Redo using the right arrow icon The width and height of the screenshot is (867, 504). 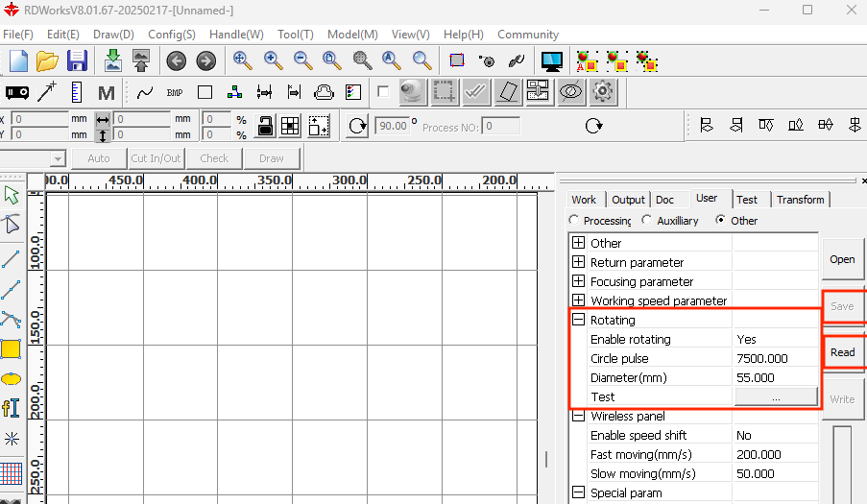(206, 60)
